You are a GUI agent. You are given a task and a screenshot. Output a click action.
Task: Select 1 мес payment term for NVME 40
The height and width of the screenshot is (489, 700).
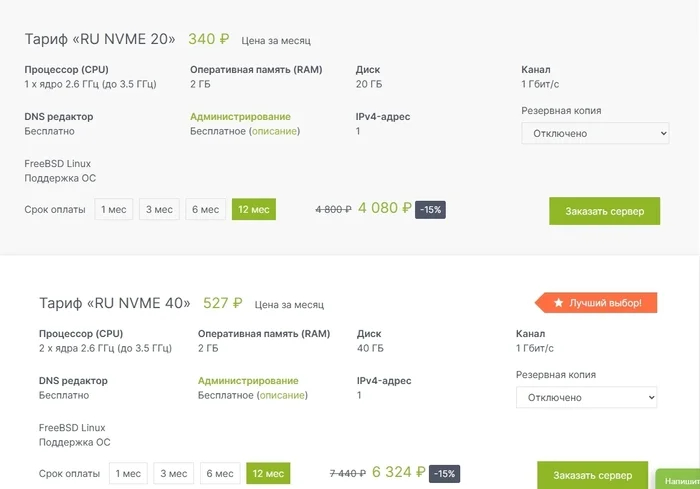pos(129,473)
